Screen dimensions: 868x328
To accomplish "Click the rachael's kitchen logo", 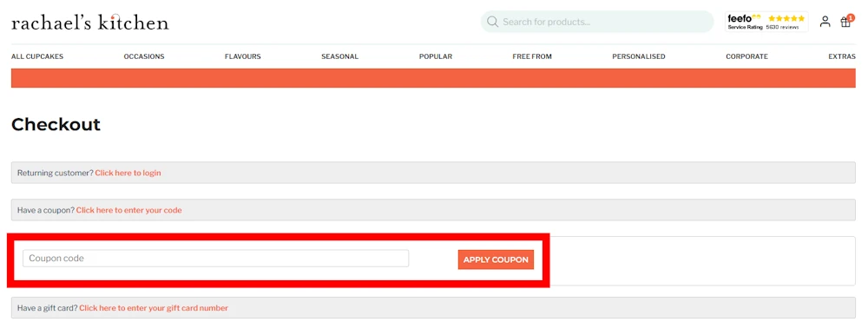I will tap(89, 22).
